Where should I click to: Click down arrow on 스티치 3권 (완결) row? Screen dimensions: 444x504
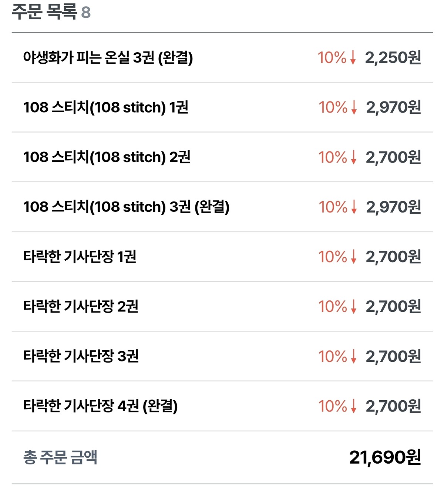coord(354,207)
